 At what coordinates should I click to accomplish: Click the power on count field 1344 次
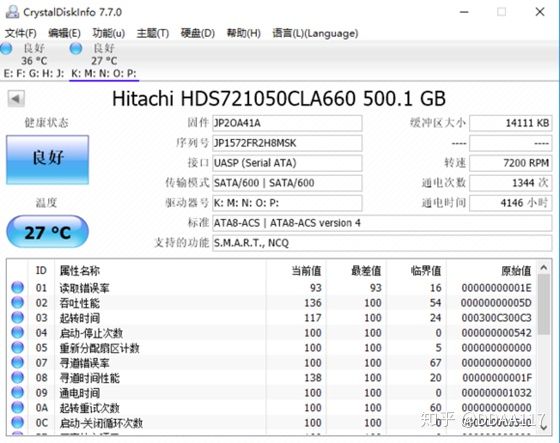coord(511,183)
